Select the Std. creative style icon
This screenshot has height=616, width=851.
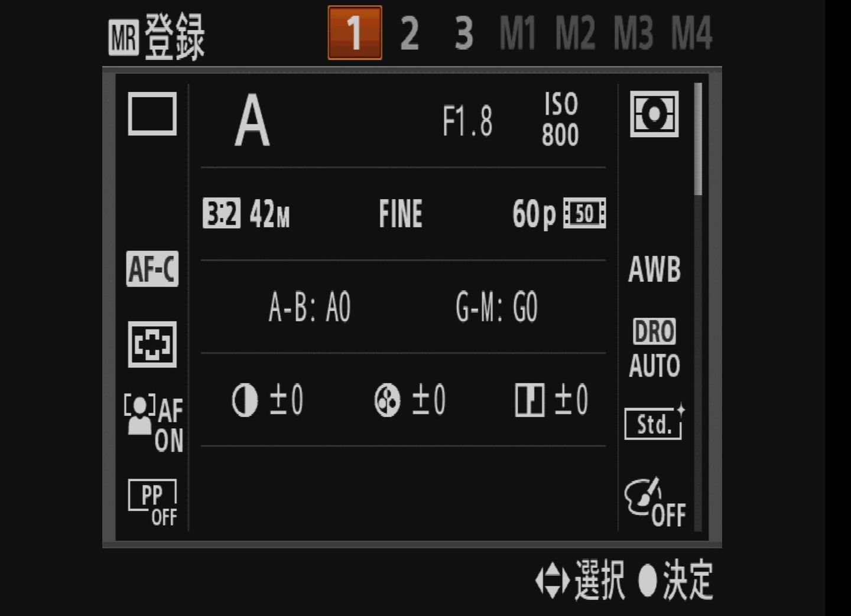coord(654,423)
